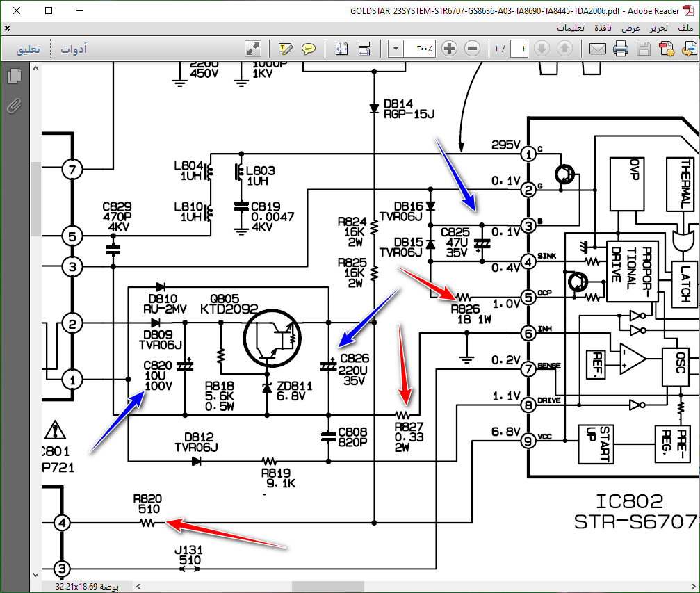Screen dimensions: 700x593
Task: Switch to read mode view
Action: coord(253,49)
